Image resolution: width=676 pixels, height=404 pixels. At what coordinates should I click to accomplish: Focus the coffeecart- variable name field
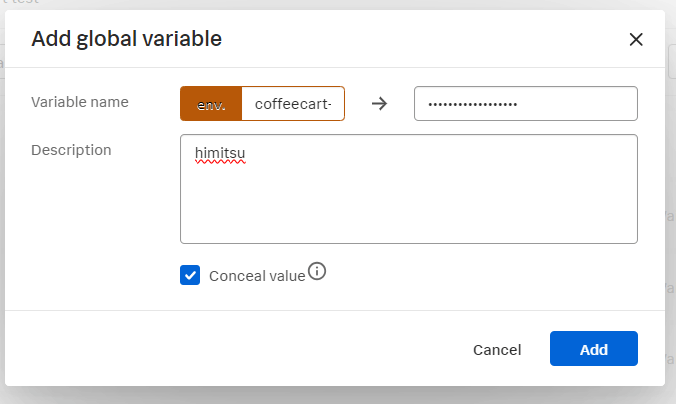(293, 103)
